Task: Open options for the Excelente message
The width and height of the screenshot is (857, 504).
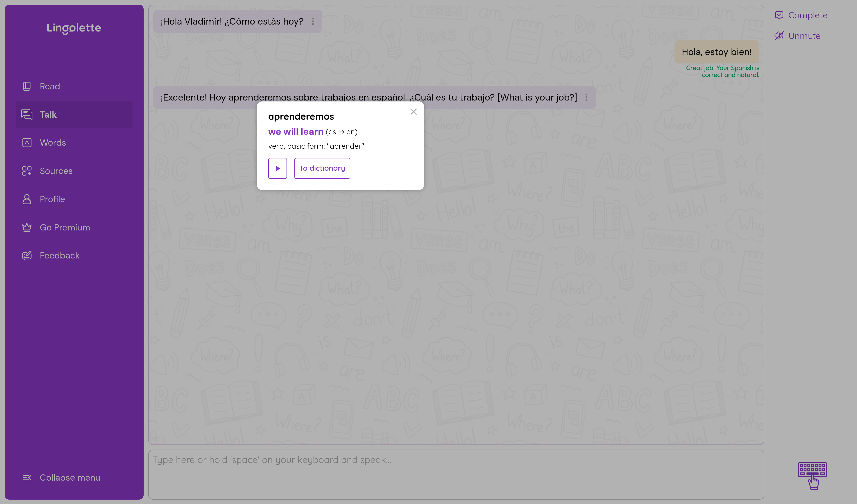Action: pos(586,98)
